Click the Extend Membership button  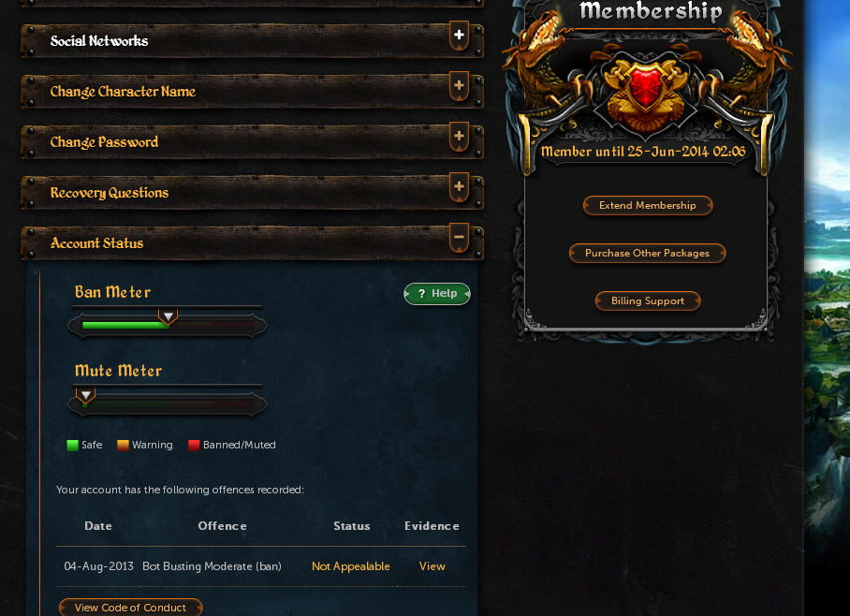click(648, 206)
